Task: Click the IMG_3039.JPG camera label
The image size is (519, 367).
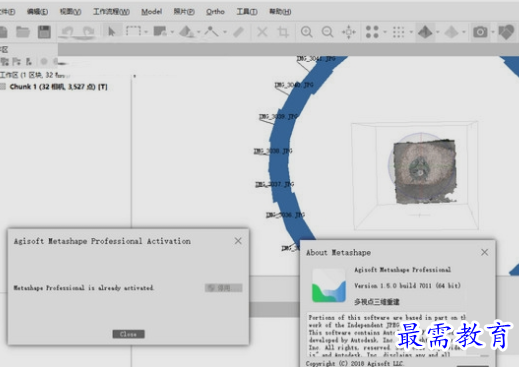Action: pos(278,117)
